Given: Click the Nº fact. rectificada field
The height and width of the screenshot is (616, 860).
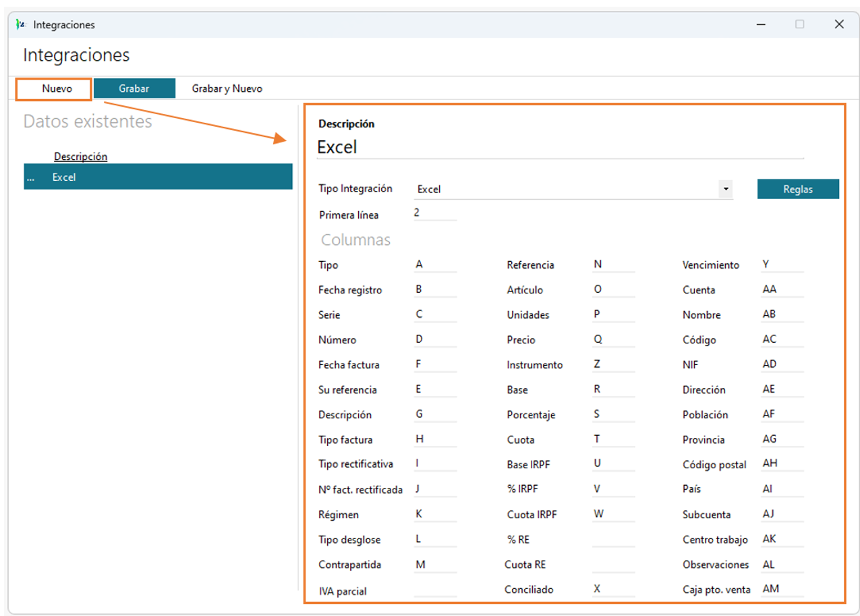Looking at the screenshot, I should [x=435, y=489].
